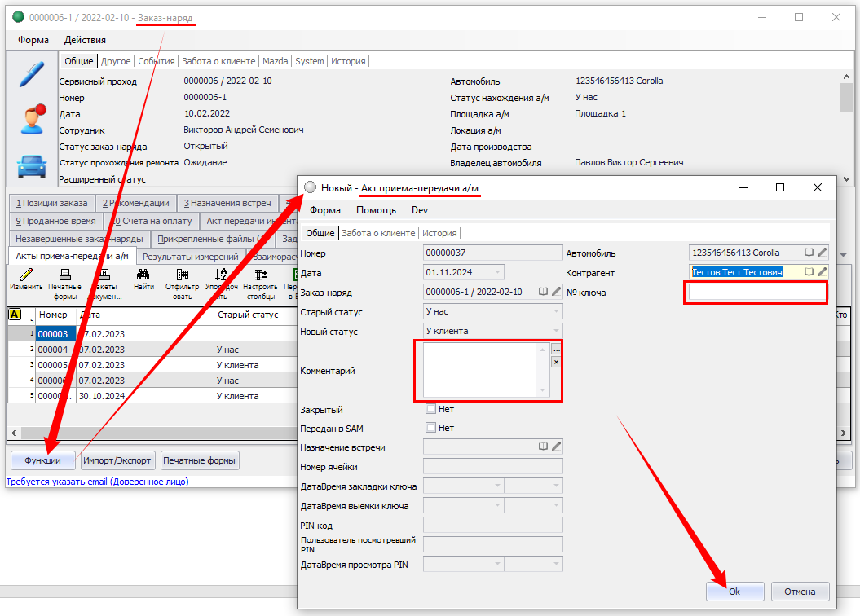
Task: Click the Изменить pencil toolbar icon
Action: tap(26, 275)
